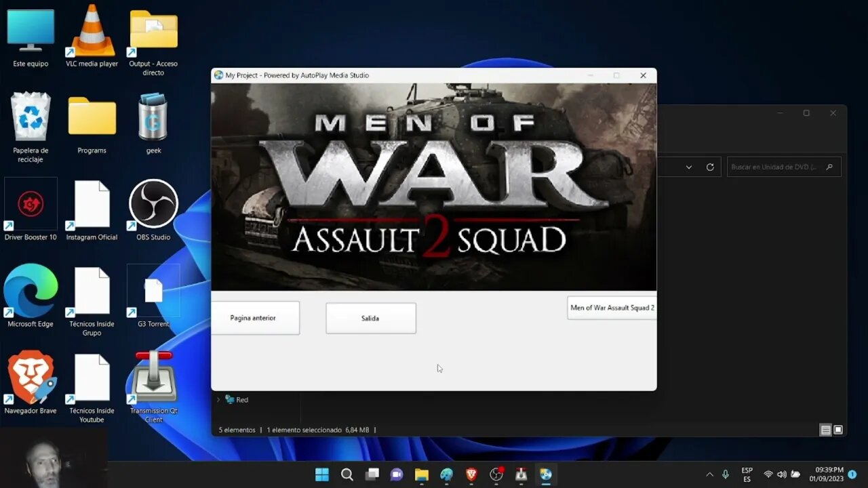The image size is (868, 488).
Task: Refresh the File Explorer address bar
Action: point(710,167)
